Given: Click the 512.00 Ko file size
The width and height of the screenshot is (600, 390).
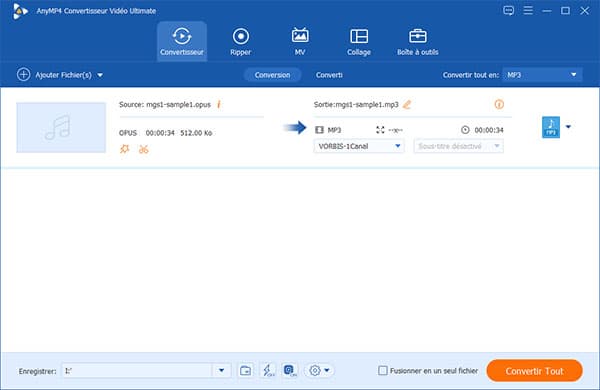Looking at the screenshot, I should tap(196, 133).
